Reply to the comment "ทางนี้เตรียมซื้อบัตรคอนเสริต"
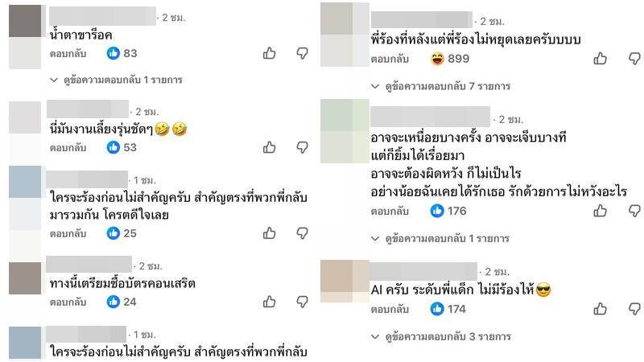Image resolution: width=644 pixels, height=362 pixels. coord(68,302)
